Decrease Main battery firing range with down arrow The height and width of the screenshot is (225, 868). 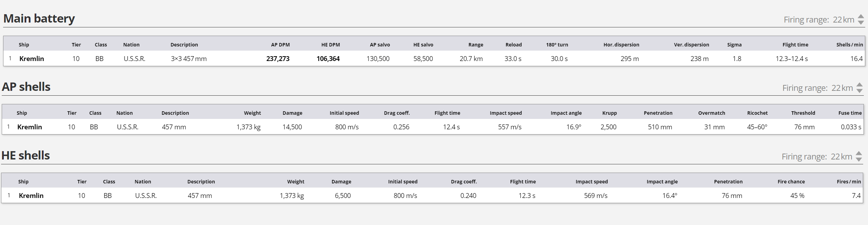pos(861,23)
